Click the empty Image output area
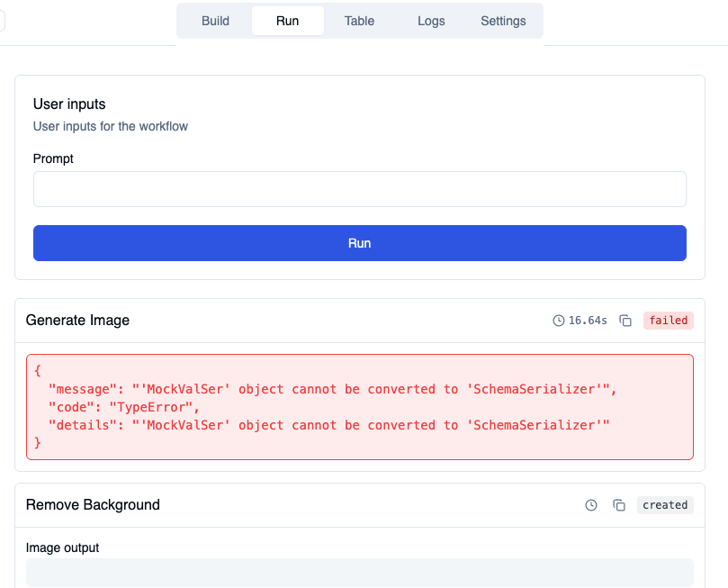The width and height of the screenshot is (728, 588). point(360,572)
